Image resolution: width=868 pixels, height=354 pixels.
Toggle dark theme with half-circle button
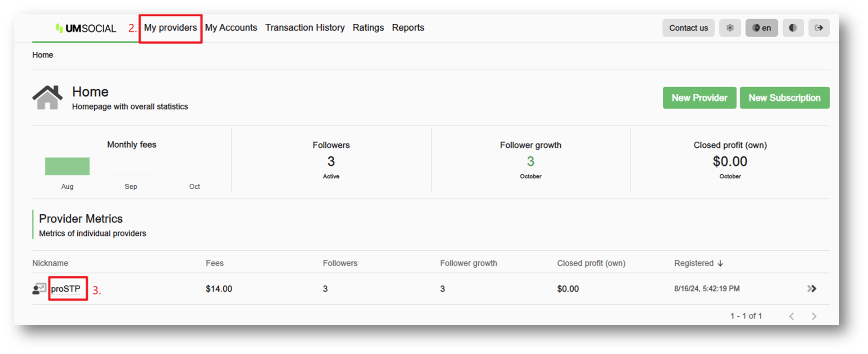[793, 28]
